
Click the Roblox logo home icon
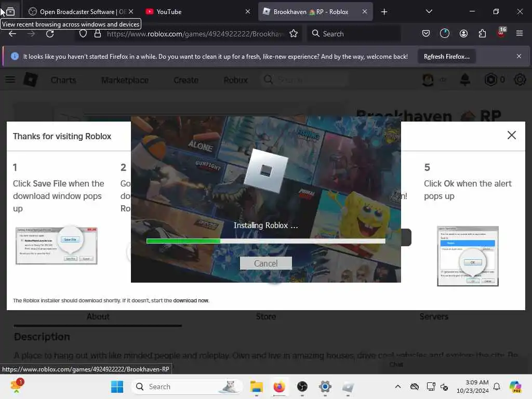tap(30, 79)
